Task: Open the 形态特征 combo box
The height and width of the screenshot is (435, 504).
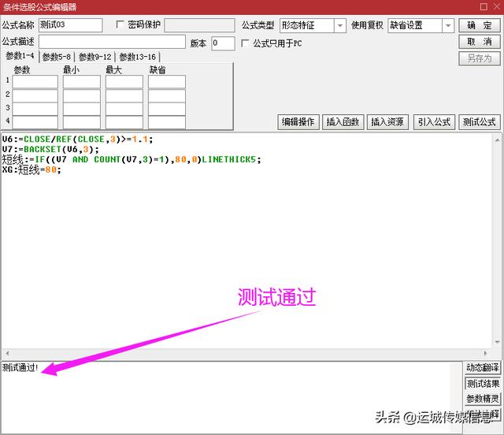Action: point(313,26)
